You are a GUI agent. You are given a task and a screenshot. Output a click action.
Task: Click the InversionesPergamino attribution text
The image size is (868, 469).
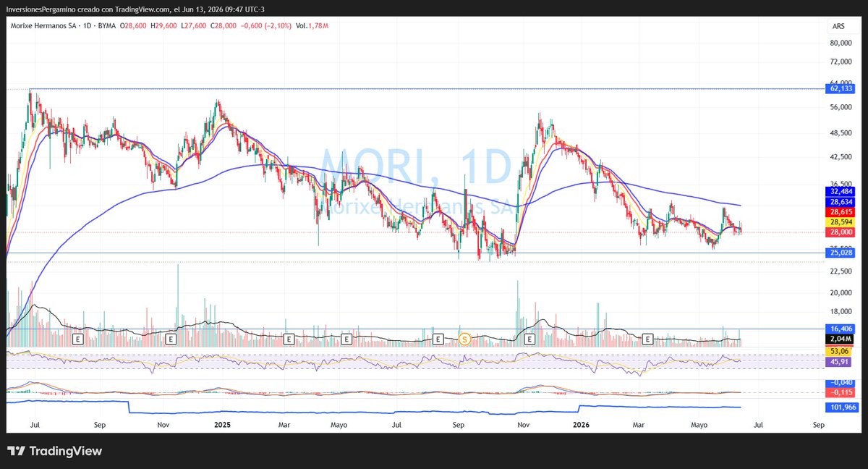click(45, 9)
